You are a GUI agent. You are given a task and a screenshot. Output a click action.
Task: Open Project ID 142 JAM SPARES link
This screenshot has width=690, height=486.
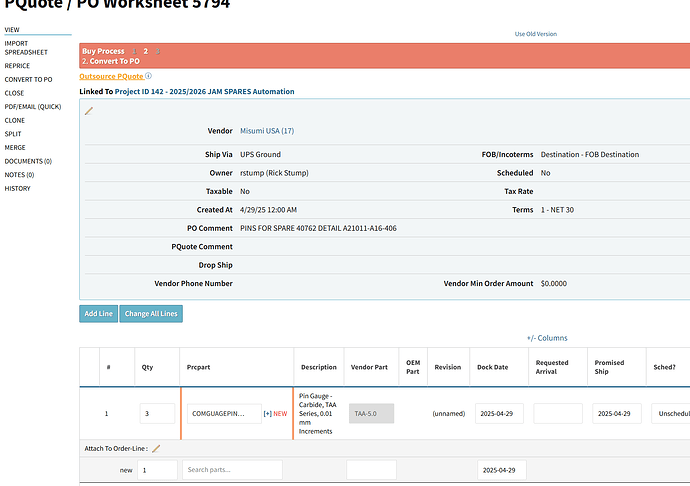point(205,92)
